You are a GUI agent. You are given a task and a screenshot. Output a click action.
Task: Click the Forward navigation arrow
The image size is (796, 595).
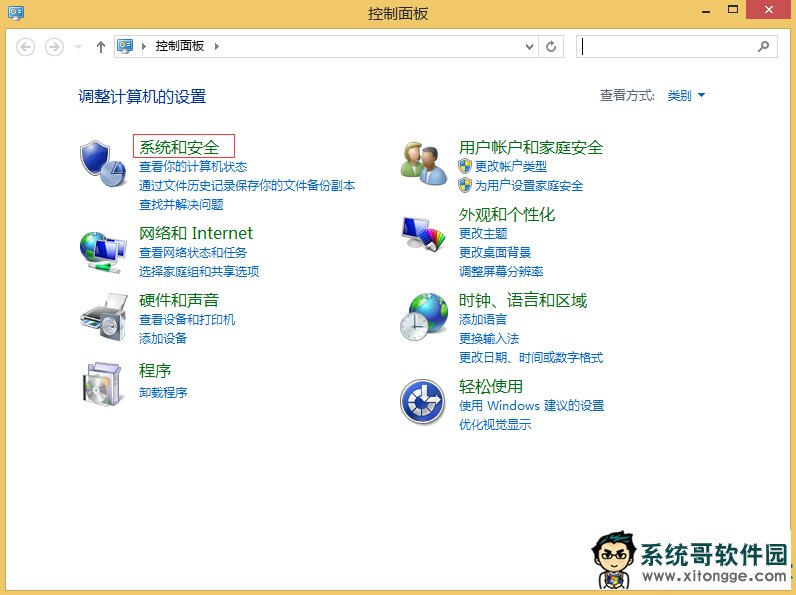(54, 47)
